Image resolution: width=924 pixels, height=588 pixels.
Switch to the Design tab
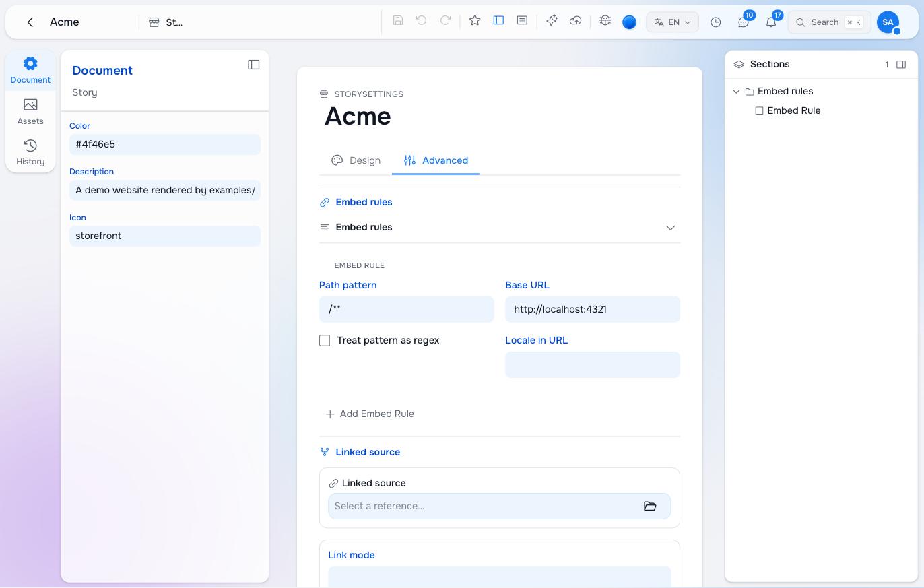356,160
